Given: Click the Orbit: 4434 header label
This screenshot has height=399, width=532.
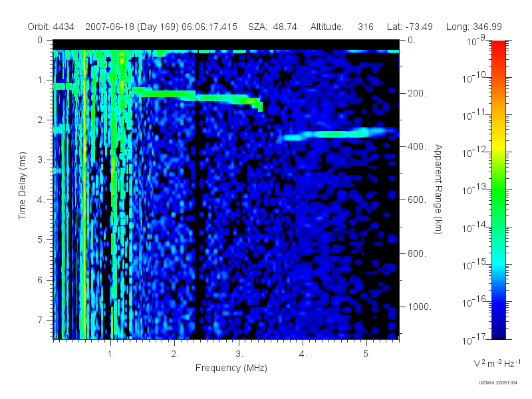Looking at the screenshot, I should click(x=51, y=27).
